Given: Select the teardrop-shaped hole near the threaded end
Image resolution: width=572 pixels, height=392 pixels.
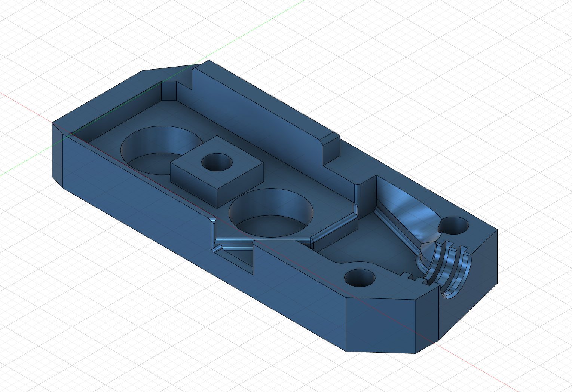Looking at the screenshot, I should (454, 225).
